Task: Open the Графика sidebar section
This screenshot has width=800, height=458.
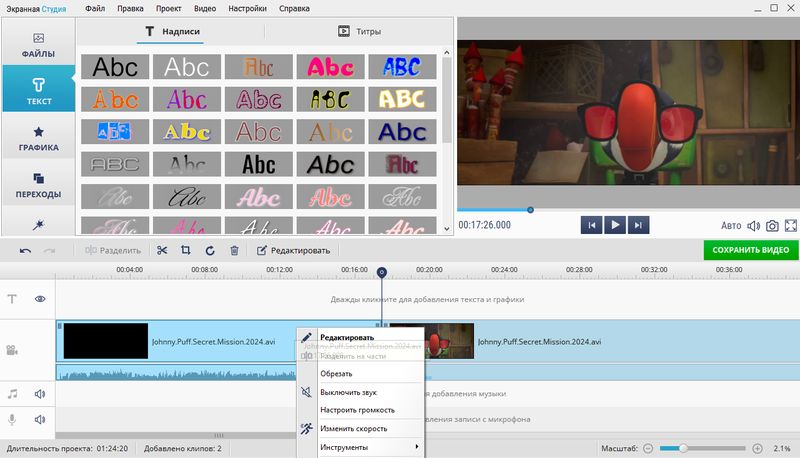Action: [x=38, y=138]
